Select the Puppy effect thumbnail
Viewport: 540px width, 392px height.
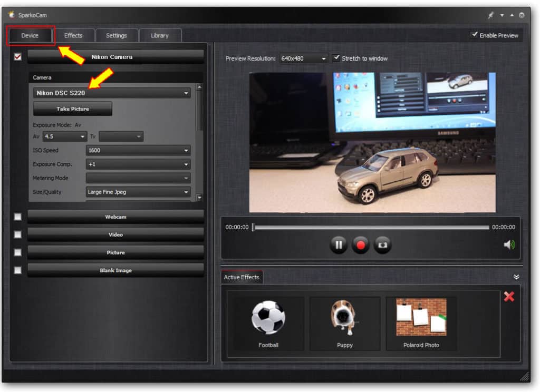point(344,323)
